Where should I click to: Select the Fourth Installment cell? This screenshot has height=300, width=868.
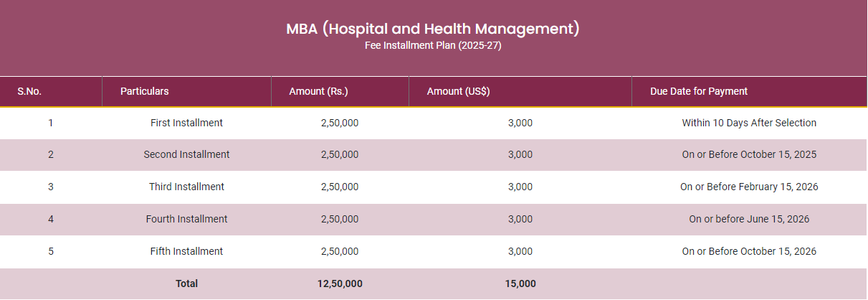click(186, 219)
